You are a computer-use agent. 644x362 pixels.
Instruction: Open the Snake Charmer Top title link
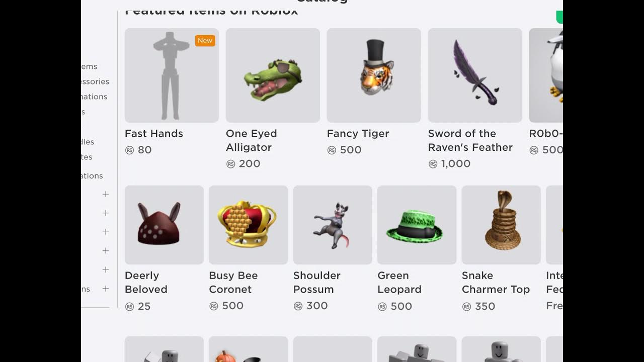496,282
